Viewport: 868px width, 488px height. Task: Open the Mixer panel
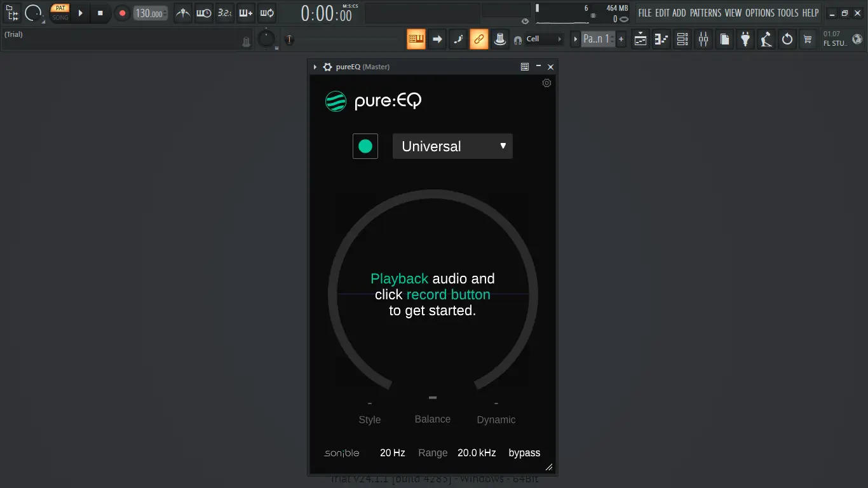(703, 39)
